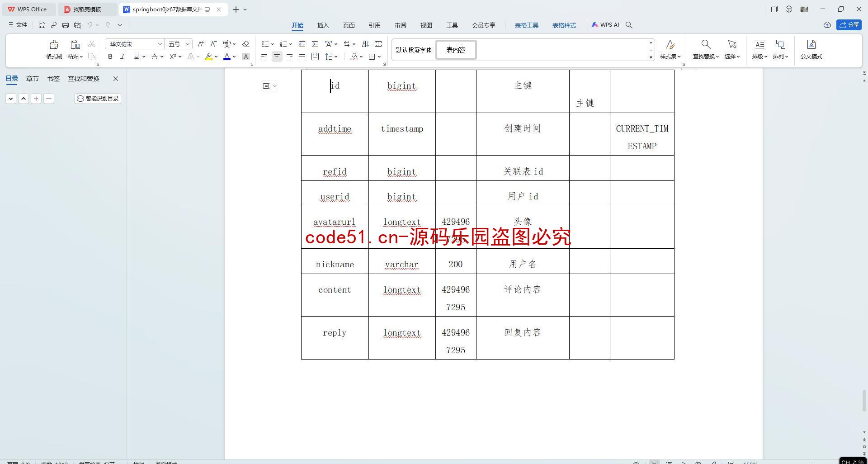Click the Increase Indent icon
Viewport: 868px width, 464px height.
pos(315,44)
